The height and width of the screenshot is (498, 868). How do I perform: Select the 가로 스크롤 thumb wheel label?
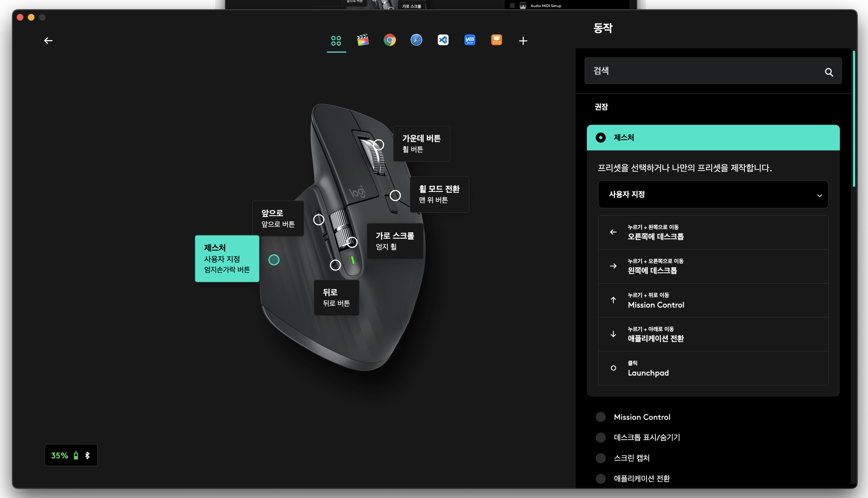[x=395, y=241]
